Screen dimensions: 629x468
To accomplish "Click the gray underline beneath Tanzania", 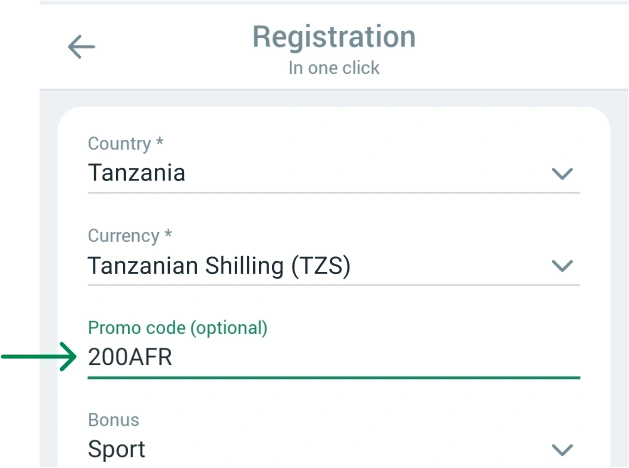I will tap(333, 192).
